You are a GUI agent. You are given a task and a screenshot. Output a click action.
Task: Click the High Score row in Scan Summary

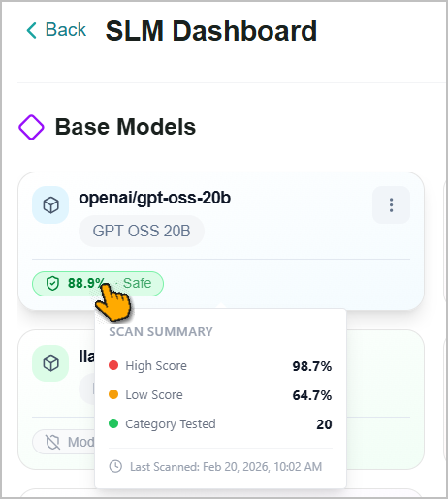click(x=220, y=366)
